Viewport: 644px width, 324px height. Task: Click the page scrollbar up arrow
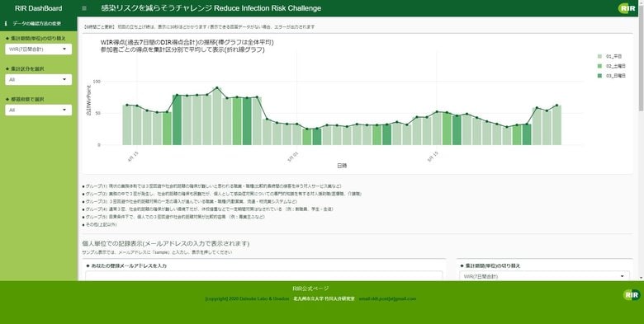click(x=642, y=2)
